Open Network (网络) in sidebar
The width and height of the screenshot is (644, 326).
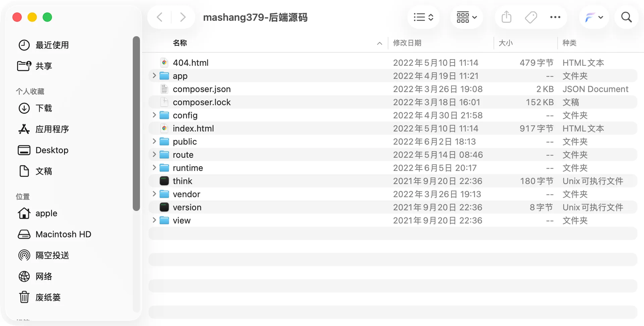pyautogui.click(x=35, y=276)
